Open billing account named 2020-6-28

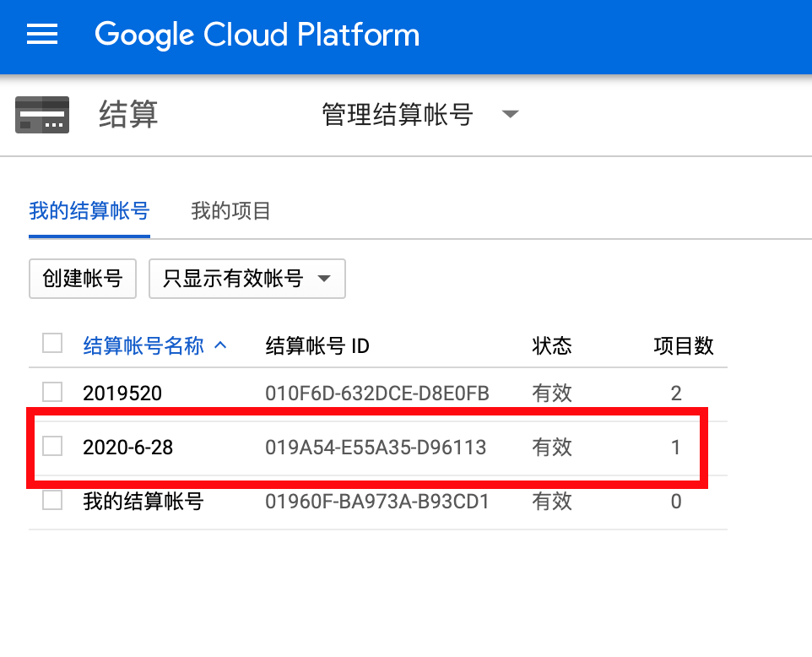click(x=128, y=448)
